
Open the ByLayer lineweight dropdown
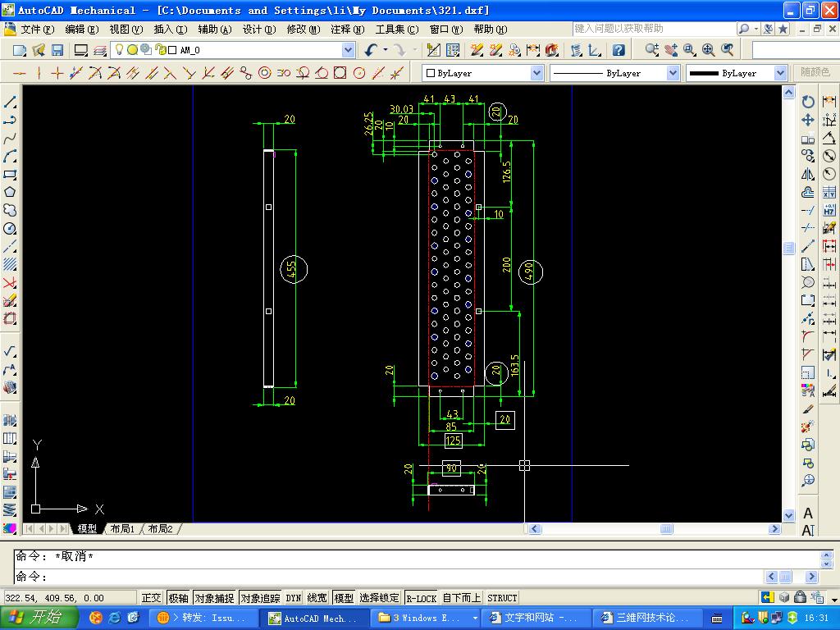click(x=781, y=73)
